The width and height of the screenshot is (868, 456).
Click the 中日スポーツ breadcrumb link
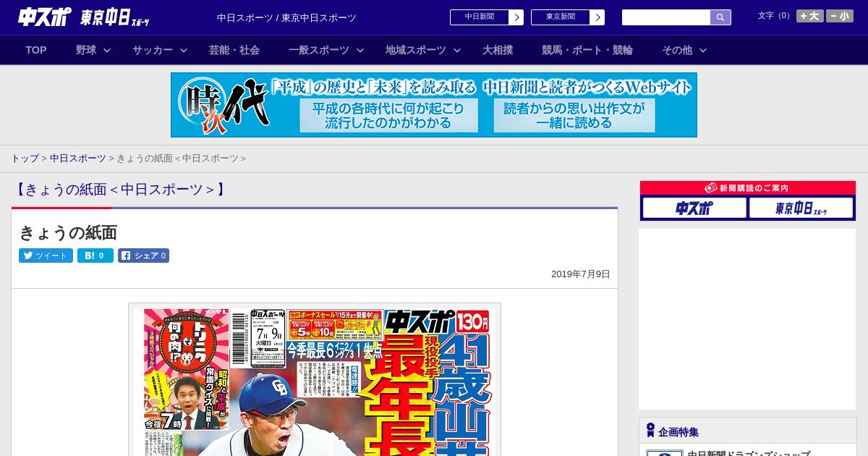tap(78, 158)
